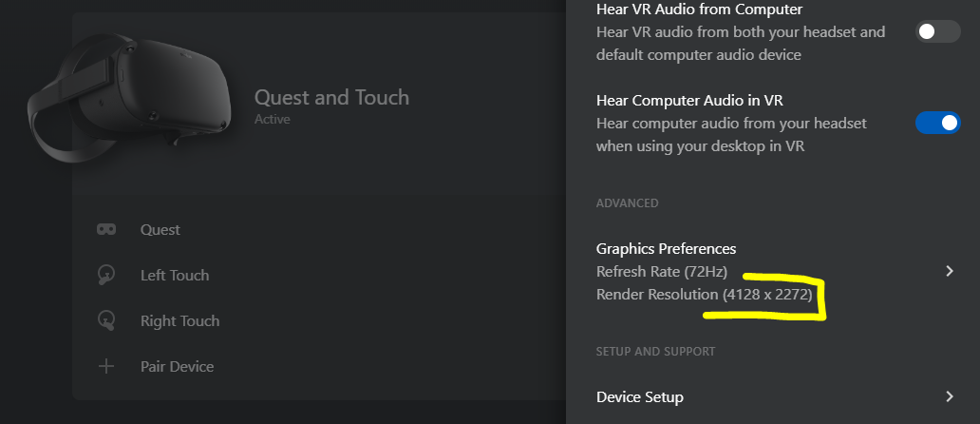Click the Right Touch controller icon

click(106, 320)
